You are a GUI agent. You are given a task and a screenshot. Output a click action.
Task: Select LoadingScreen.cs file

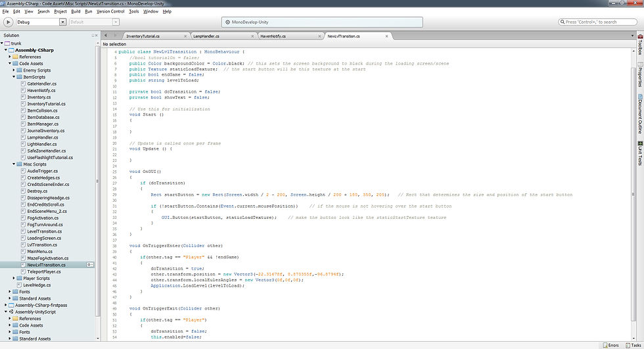(x=44, y=238)
